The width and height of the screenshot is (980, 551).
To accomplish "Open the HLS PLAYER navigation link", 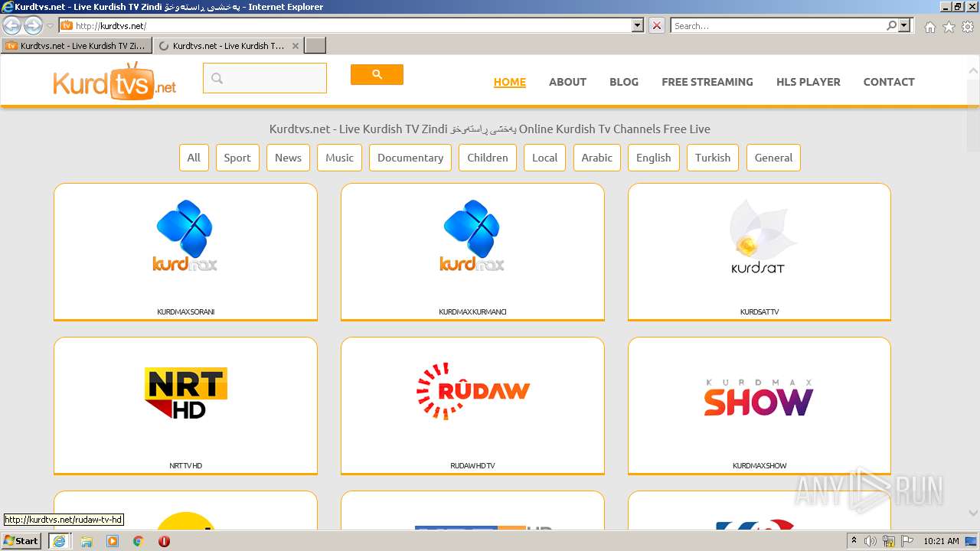I will click(808, 82).
